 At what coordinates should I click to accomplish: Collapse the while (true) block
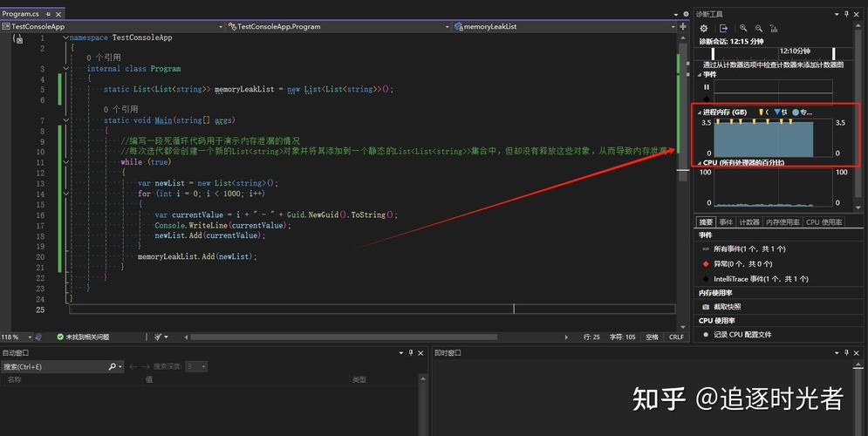(66, 162)
